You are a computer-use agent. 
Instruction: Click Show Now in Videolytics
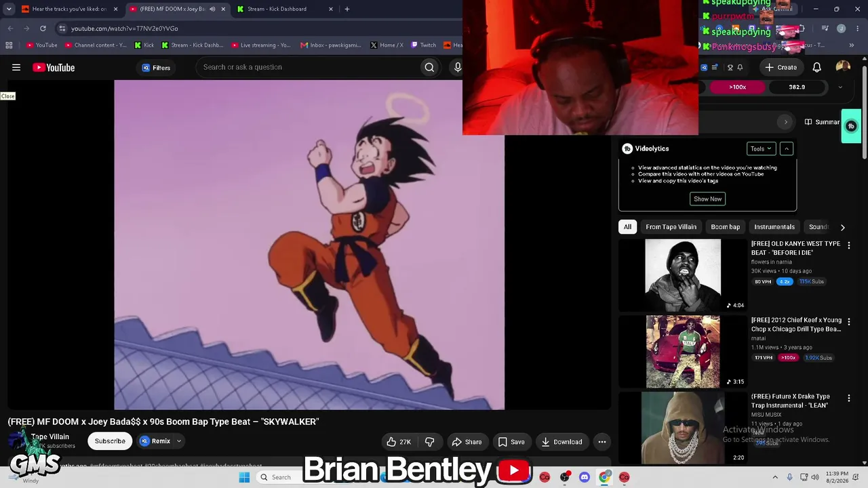click(707, 199)
